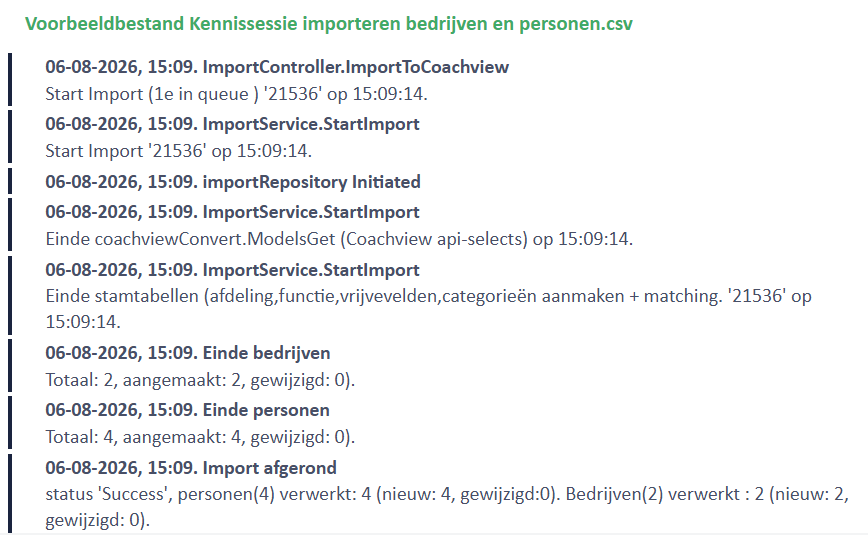Screen dimensions: 868x535
Task: Select the Import afgerond log heading
Action: click(x=191, y=468)
